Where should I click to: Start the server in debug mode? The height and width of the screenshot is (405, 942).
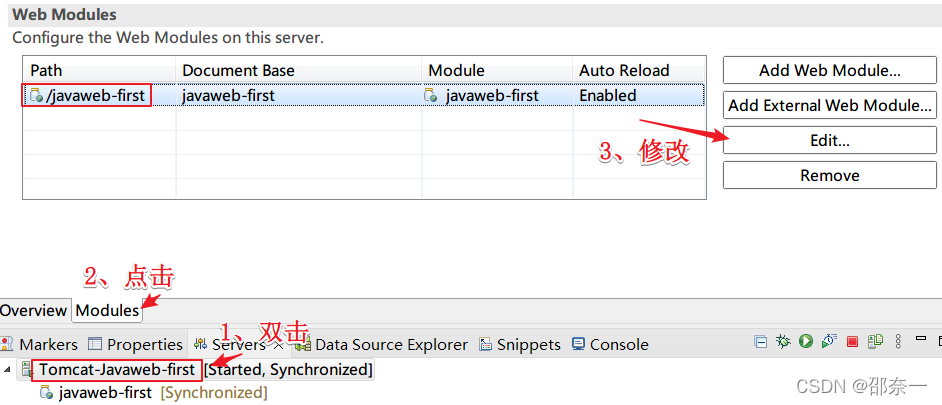click(x=783, y=342)
